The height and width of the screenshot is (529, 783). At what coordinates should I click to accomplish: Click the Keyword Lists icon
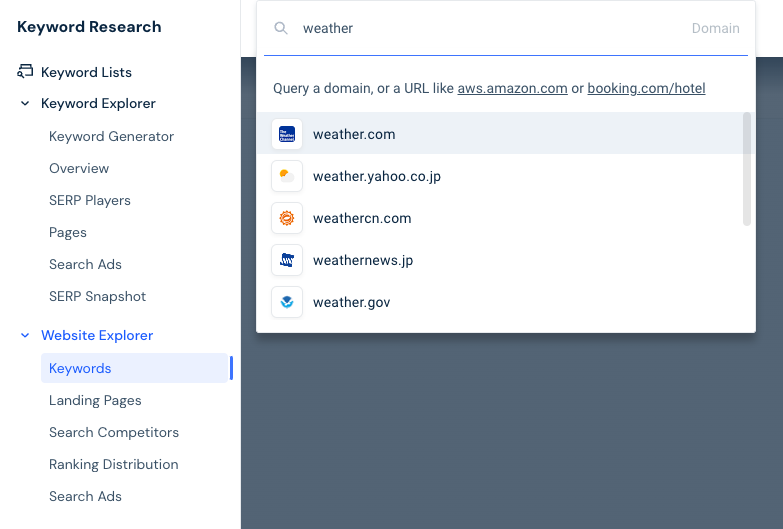coord(25,71)
